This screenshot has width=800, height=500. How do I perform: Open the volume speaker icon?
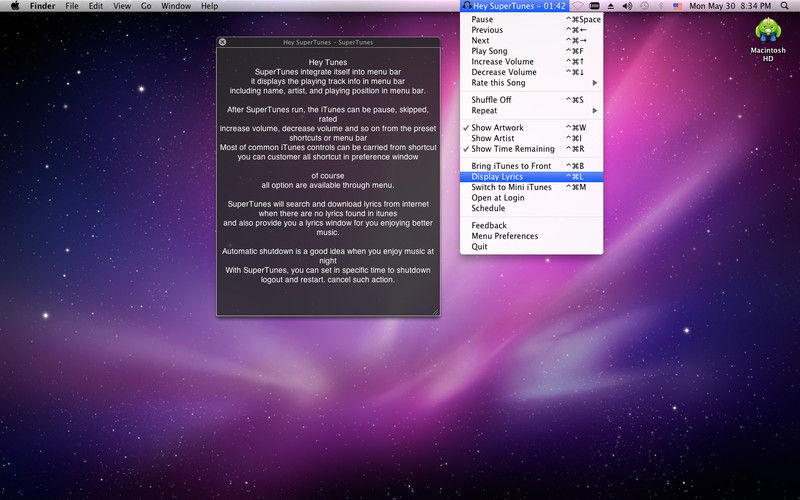pos(627,6)
